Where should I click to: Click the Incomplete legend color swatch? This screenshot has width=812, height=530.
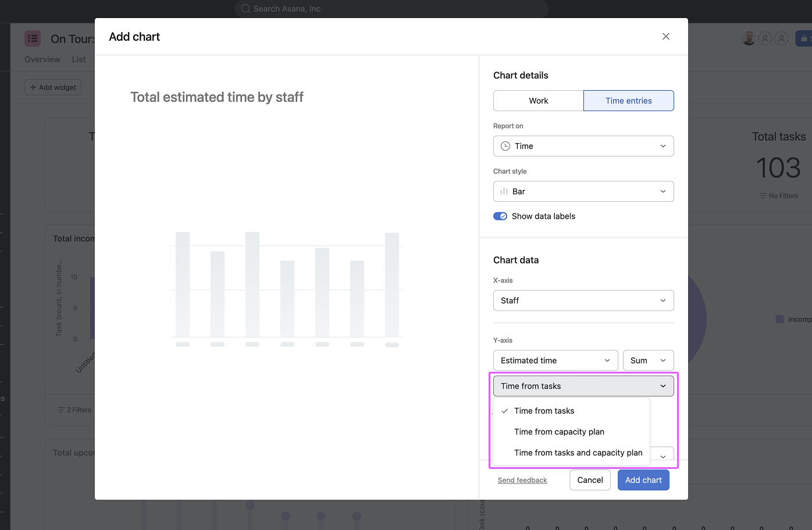point(779,319)
